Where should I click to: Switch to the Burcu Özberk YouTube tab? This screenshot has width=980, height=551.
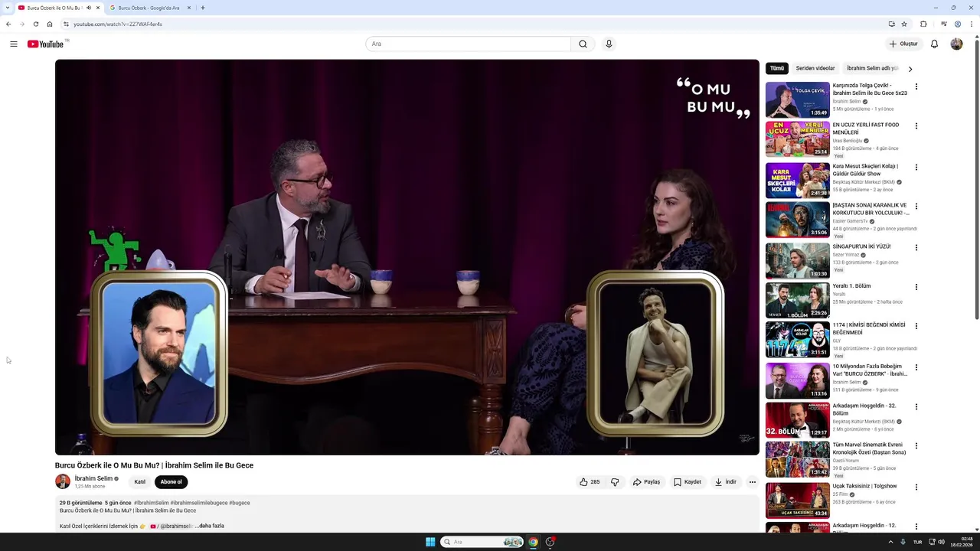coord(54,8)
